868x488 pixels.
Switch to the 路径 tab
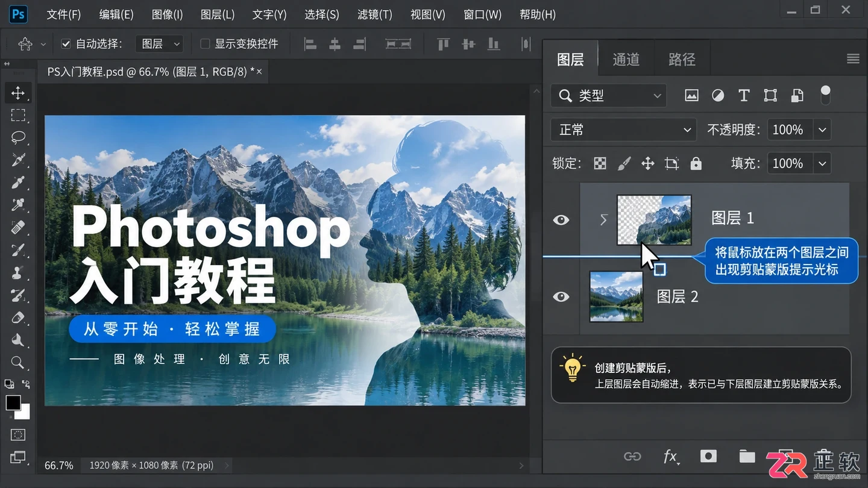pyautogui.click(x=682, y=59)
